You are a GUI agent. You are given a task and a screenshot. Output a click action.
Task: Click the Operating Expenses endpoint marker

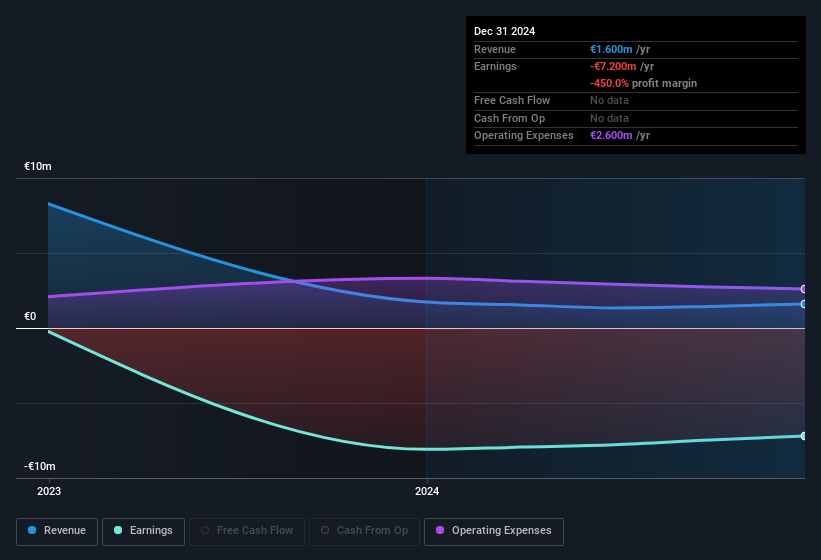tap(803, 289)
